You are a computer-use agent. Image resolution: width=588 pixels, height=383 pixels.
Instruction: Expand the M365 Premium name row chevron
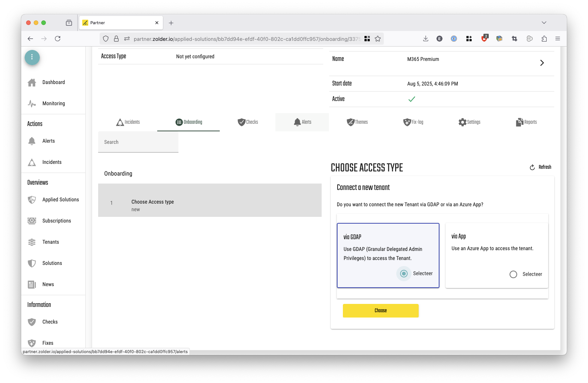click(x=542, y=63)
